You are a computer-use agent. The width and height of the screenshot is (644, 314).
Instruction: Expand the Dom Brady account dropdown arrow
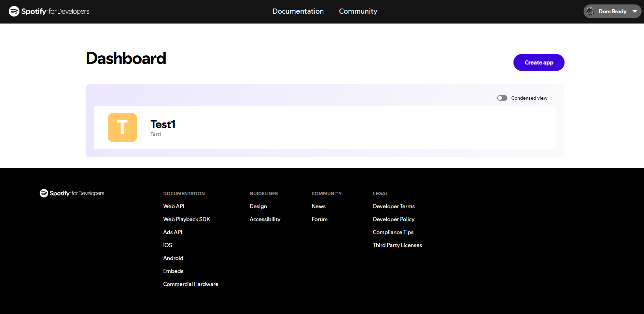pos(635,11)
